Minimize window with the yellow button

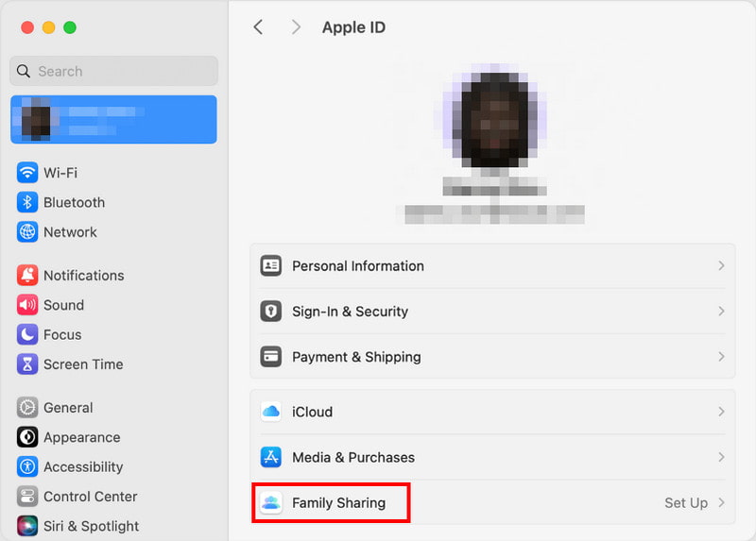click(49, 27)
